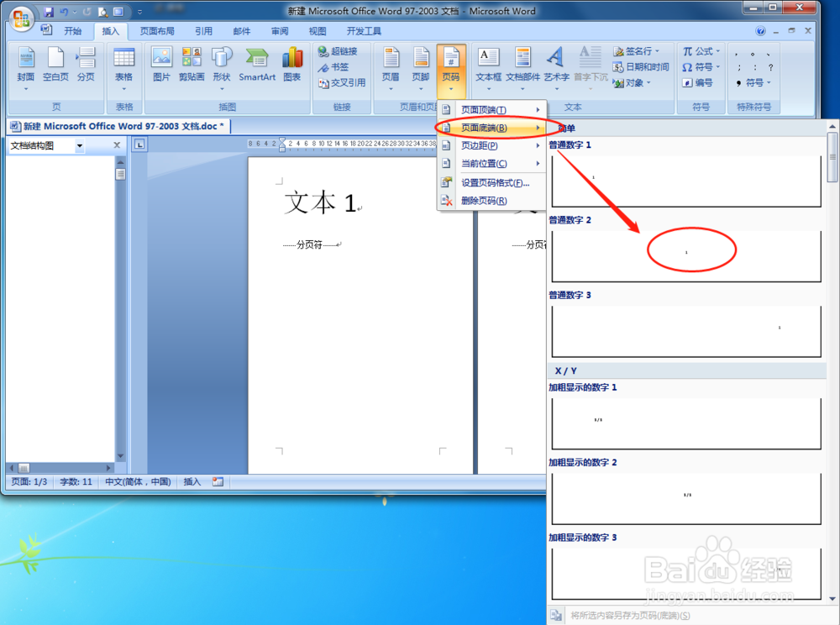
Task: Click the tab stop selector on ruler
Action: (139, 144)
